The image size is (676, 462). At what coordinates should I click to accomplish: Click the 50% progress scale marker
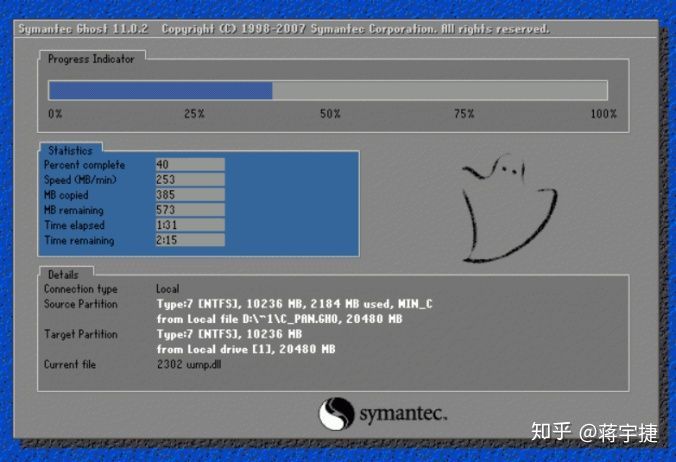point(330,114)
